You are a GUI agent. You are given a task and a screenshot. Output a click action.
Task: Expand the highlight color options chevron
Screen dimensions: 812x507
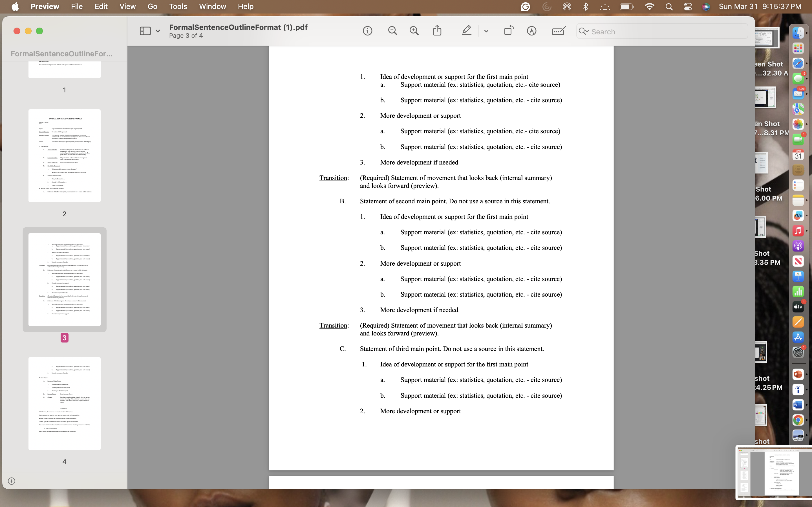tap(486, 32)
